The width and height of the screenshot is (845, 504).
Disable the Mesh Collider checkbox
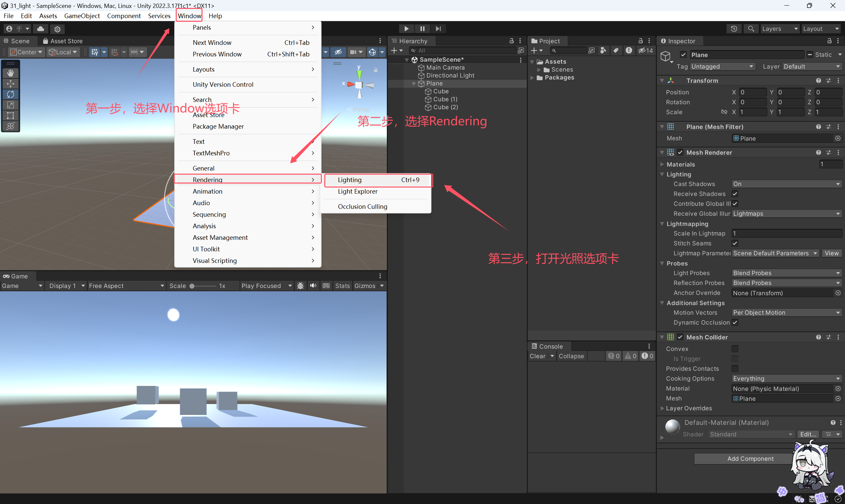pos(680,337)
